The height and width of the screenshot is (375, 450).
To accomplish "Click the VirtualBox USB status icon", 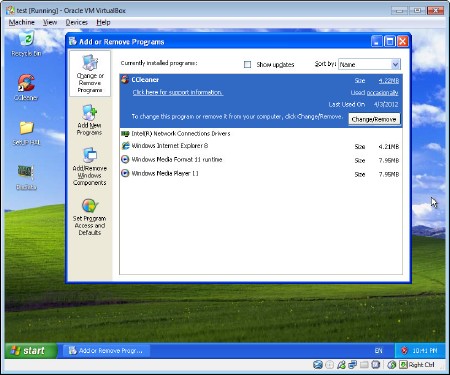I will point(341,365).
